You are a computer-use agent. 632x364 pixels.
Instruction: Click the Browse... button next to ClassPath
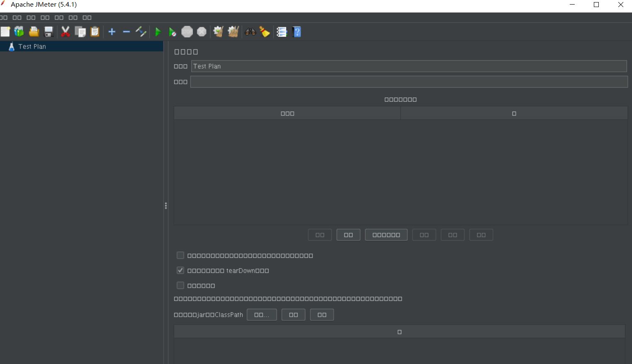pyautogui.click(x=262, y=315)
